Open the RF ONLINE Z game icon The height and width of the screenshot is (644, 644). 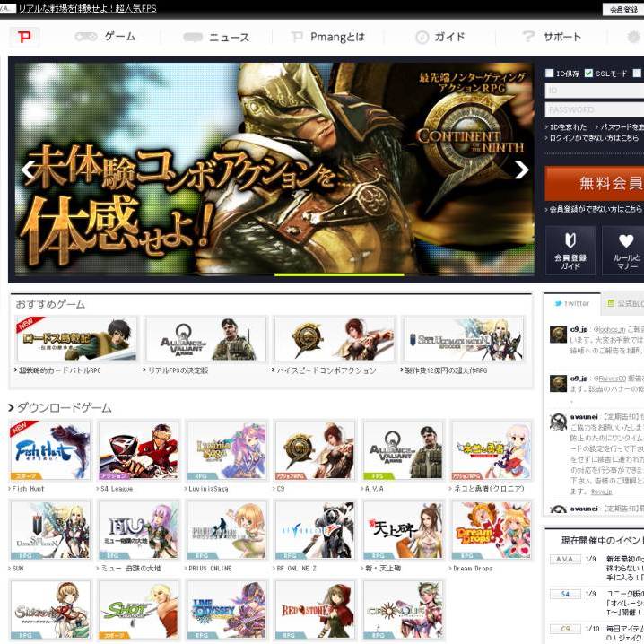point(315,530)
